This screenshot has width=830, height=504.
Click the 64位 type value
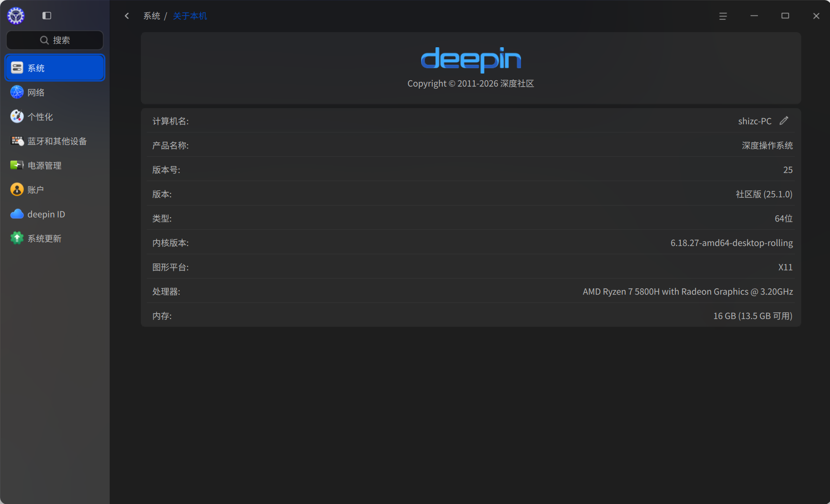[x=784, y=218]
